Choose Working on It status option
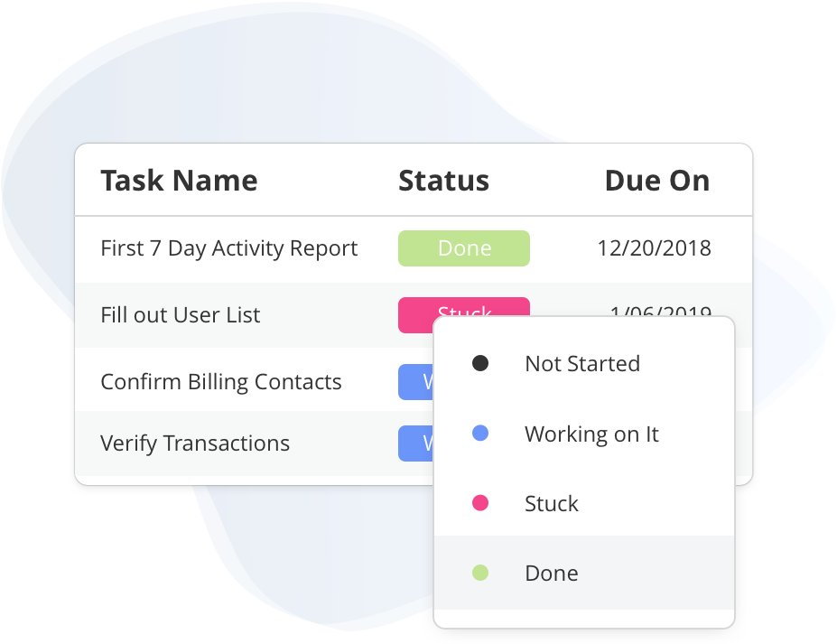The image size is (837, 644). [591, 434]
